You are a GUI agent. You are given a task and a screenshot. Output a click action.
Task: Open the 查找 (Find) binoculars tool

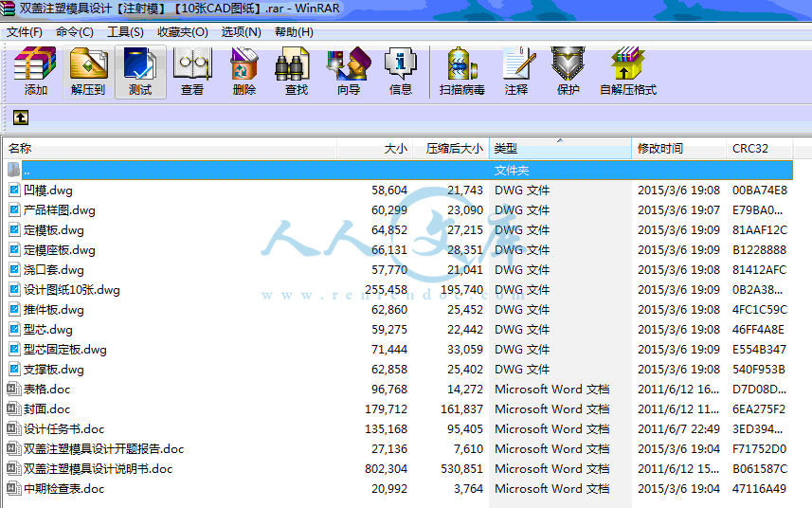pos(292,64)
